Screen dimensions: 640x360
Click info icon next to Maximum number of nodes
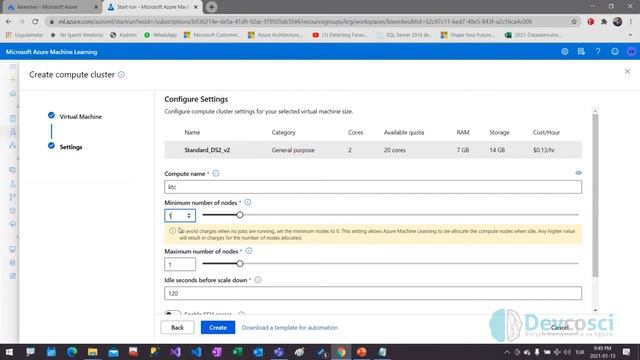tap(249, 251)
